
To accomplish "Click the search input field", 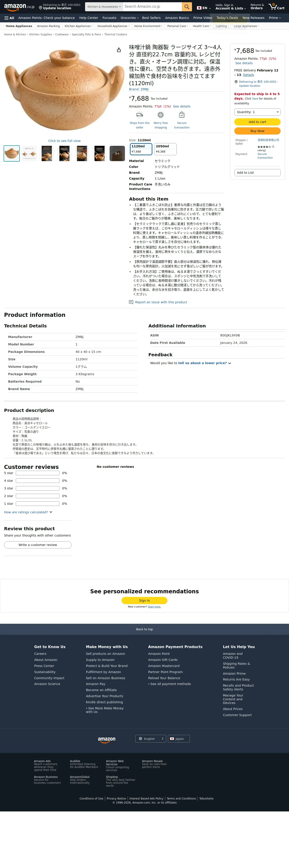I will [152, 7].
